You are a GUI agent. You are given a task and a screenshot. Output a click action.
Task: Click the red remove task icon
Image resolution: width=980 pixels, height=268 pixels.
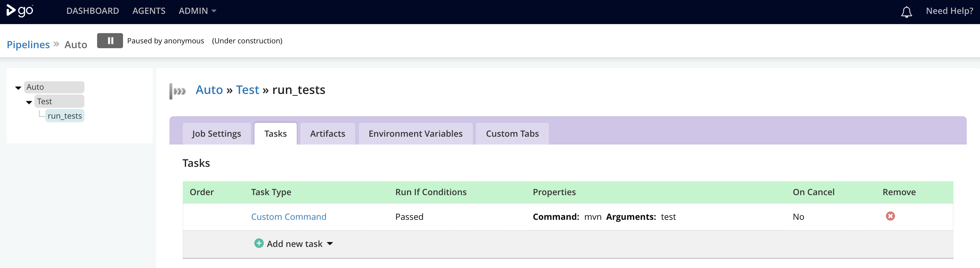click(890, 216)
